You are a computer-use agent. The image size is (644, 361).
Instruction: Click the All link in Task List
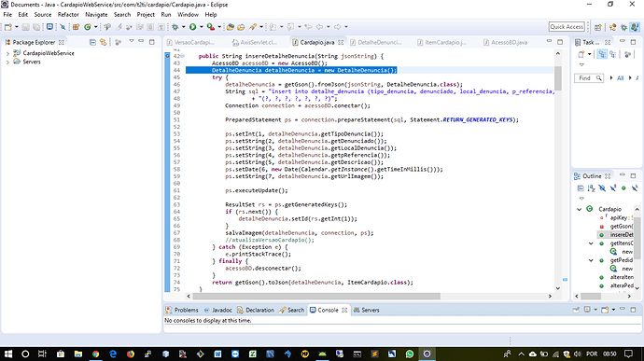point(620,78)
